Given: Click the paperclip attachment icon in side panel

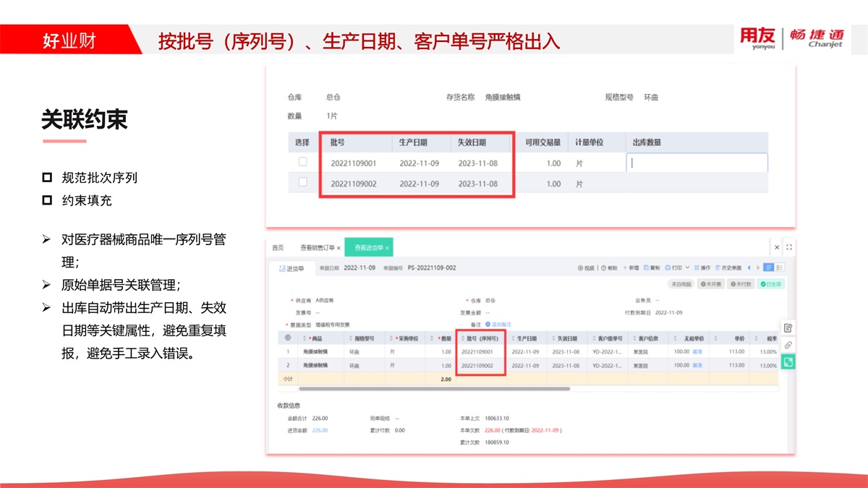Looking at the screenshot, I should click(788, 345).
